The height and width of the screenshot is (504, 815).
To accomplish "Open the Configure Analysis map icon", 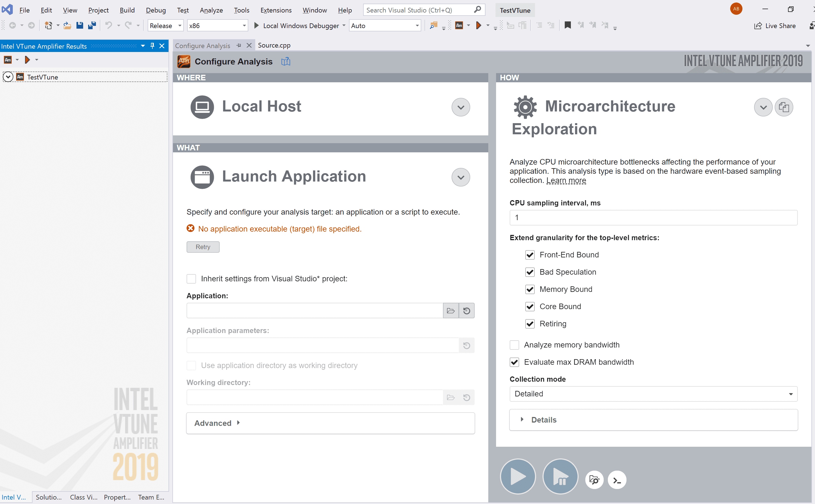I will pos(286,61).
